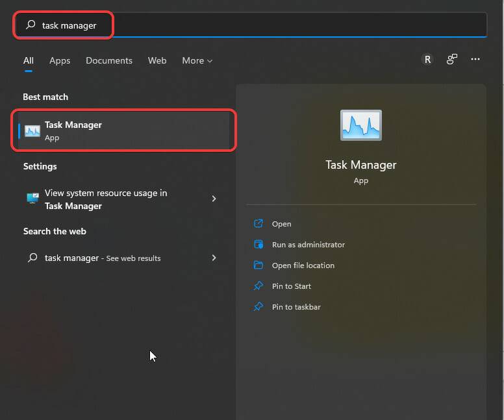The height and width of the screenshot is (420, 504).
Task: Click Open file location
Action: pyautogui.click(x=303, y=266)
